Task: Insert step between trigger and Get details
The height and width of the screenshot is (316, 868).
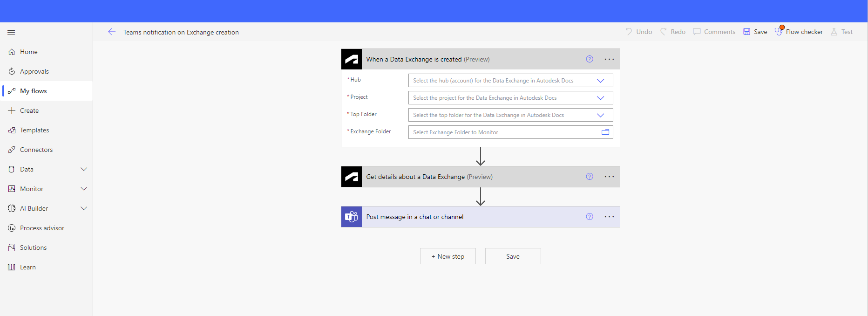Action: point(481,157)
